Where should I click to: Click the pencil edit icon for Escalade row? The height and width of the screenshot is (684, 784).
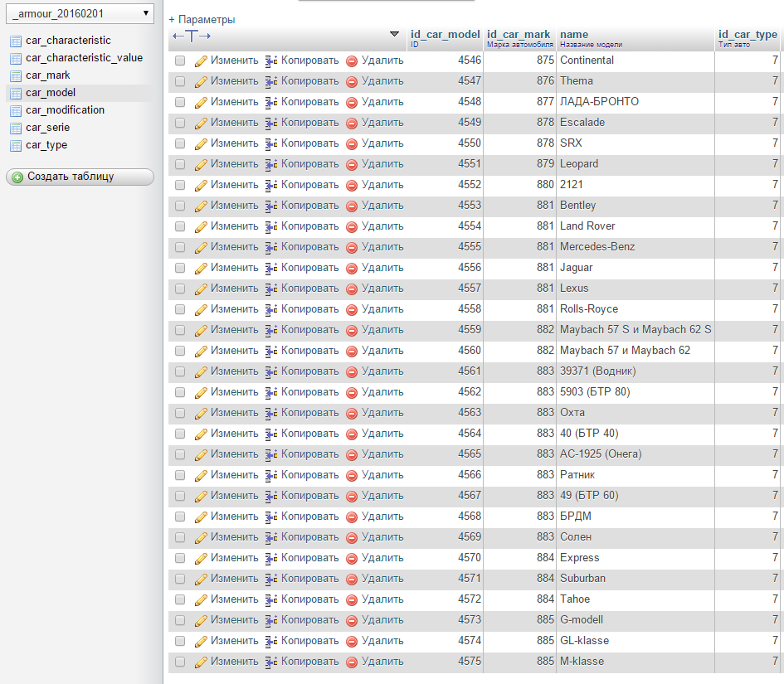201,123
